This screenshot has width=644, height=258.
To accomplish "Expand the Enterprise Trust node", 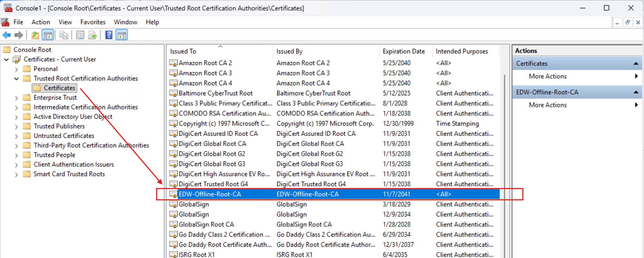I will coord(17,98).
